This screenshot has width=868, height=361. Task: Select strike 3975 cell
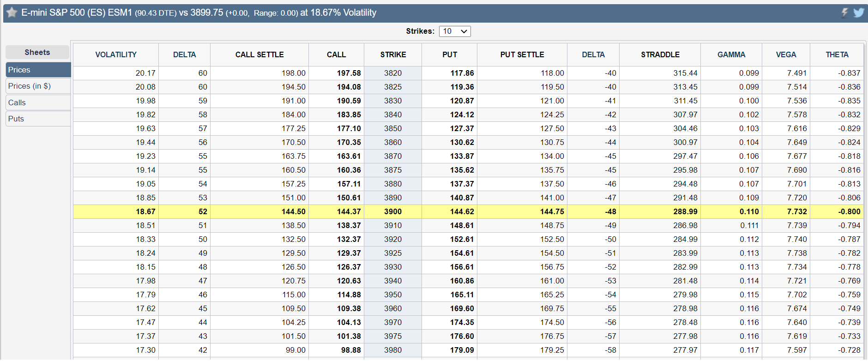[393, 336]
